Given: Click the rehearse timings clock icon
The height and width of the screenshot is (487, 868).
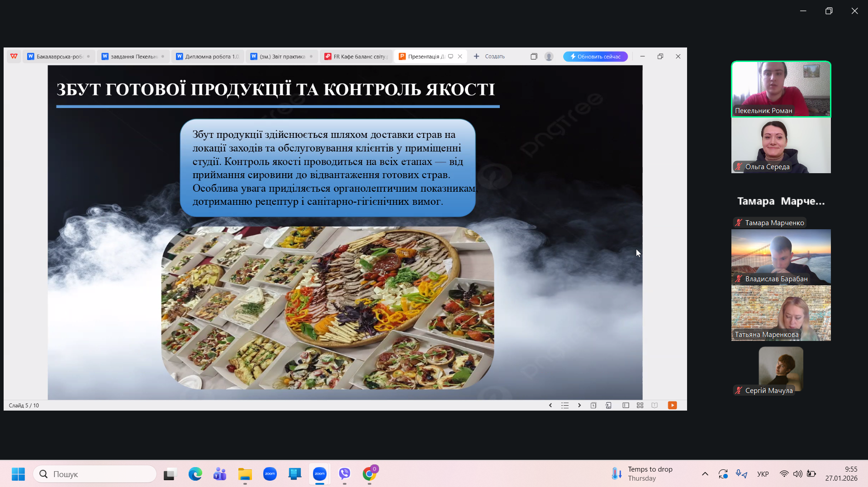Looking at the screenshot, I should [x=593, y=405].
